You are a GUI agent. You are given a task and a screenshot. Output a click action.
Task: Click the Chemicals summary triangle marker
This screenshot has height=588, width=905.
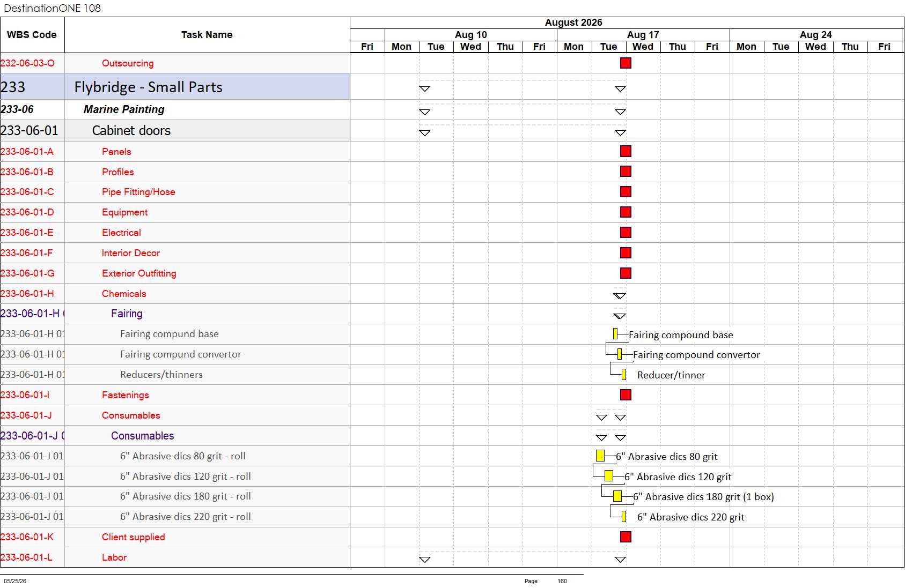coord(620,296)
